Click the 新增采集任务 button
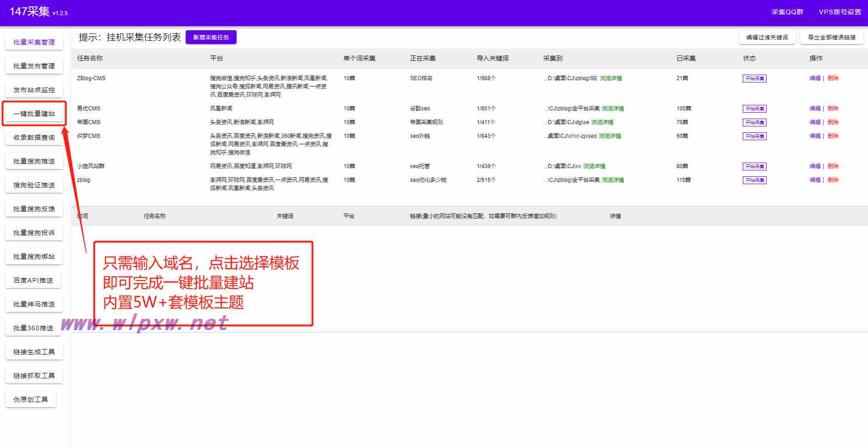 [211, 38]
